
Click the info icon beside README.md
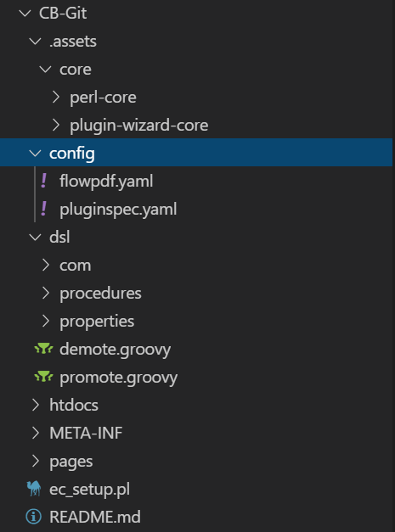pos(34,517)
